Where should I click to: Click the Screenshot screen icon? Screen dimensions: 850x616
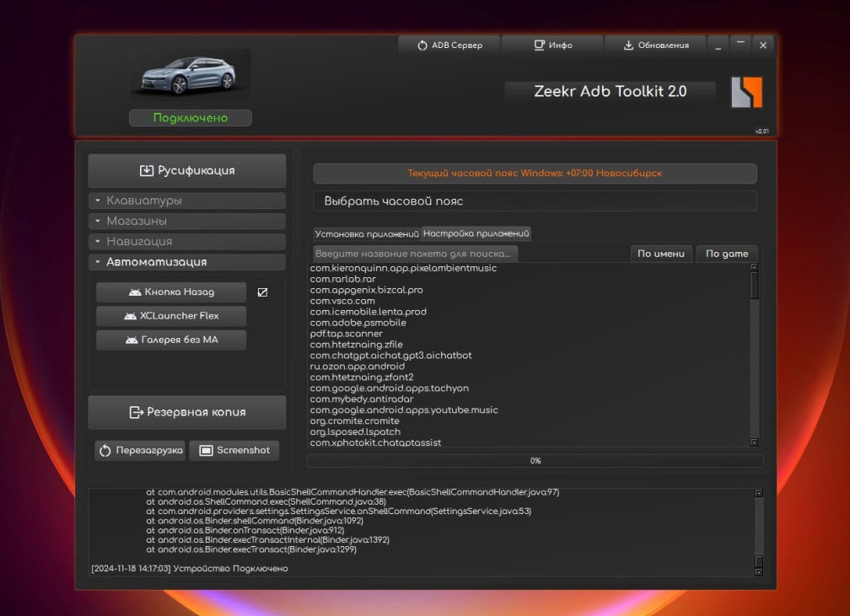click(206, 451)
